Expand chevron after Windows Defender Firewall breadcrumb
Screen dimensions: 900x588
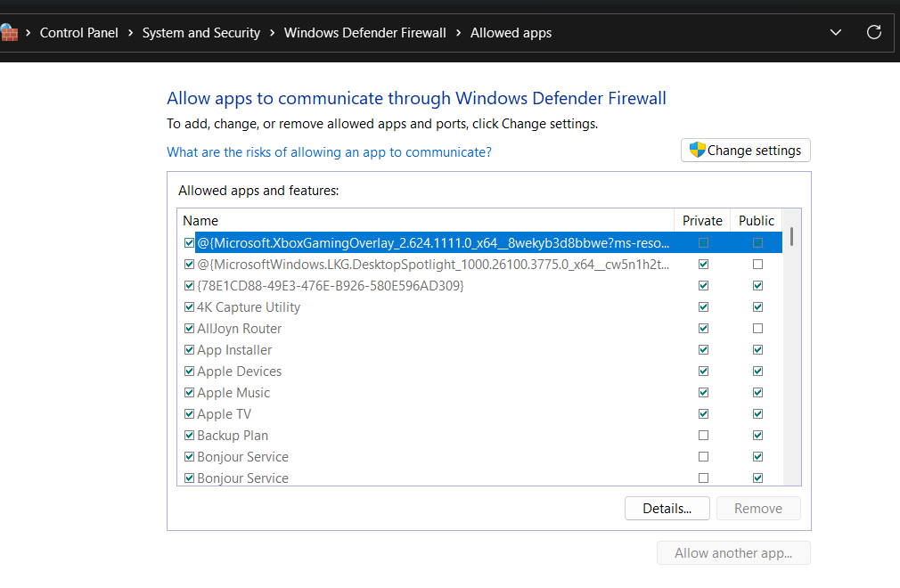(x=458, y=33)
